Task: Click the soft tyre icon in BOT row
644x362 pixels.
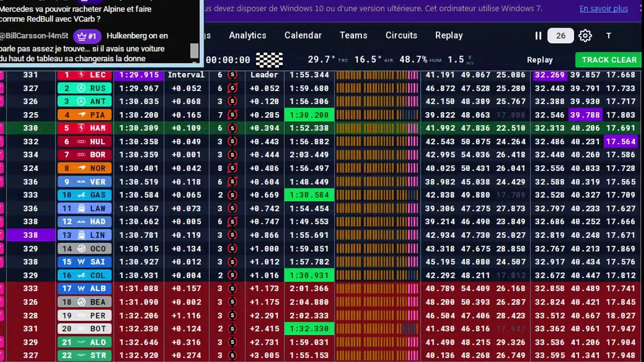Action: (x=232, y=329)
